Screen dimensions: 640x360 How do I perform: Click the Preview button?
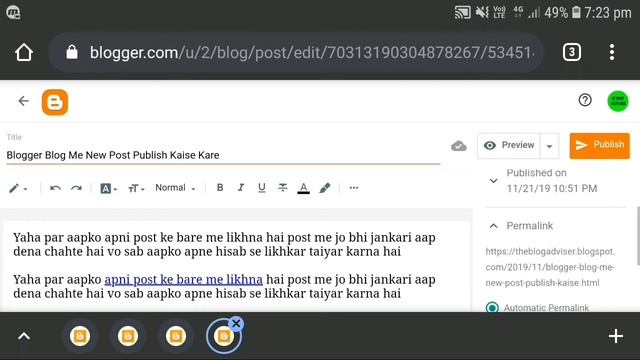click(509, 145)
